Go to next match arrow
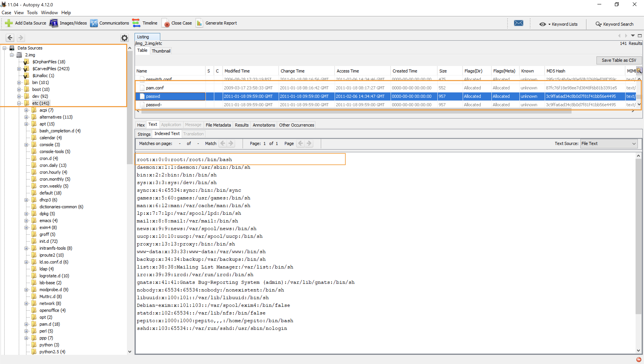Screen dimensions: 644x364 tap(231, 143)
